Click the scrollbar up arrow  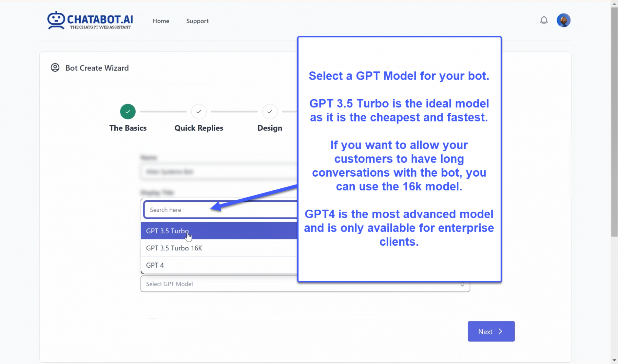coord(614,4)
